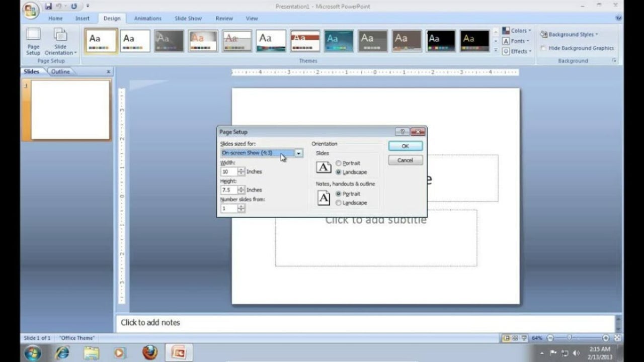Open the theme Colors dropdown
644x362 pixels.
516,31
